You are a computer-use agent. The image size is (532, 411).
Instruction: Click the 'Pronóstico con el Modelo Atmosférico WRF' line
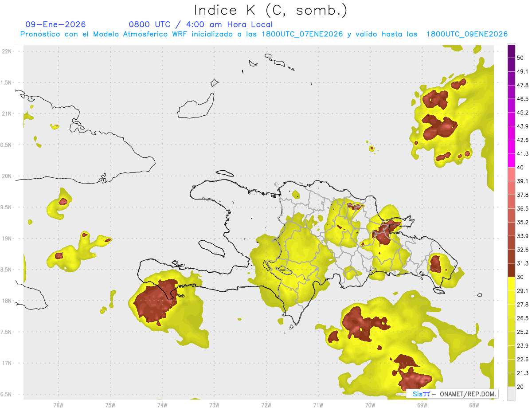tap(264, 34)
